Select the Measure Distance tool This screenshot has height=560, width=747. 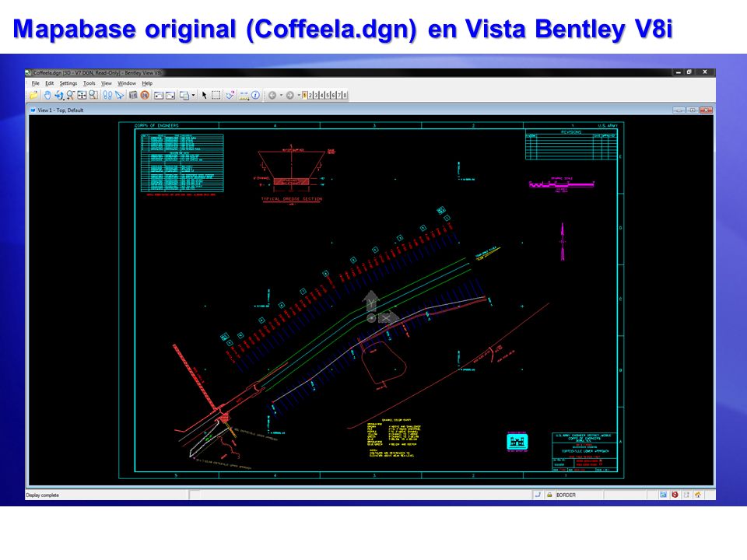244,95
